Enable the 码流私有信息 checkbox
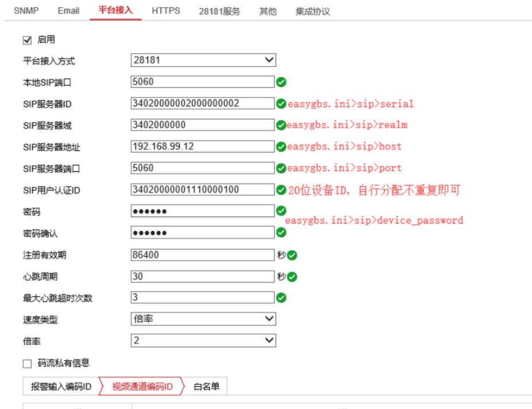 [x=27, y=364]
